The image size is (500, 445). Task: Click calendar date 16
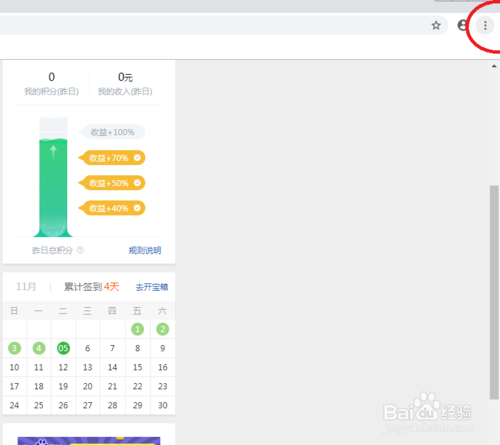pos(163,367)
